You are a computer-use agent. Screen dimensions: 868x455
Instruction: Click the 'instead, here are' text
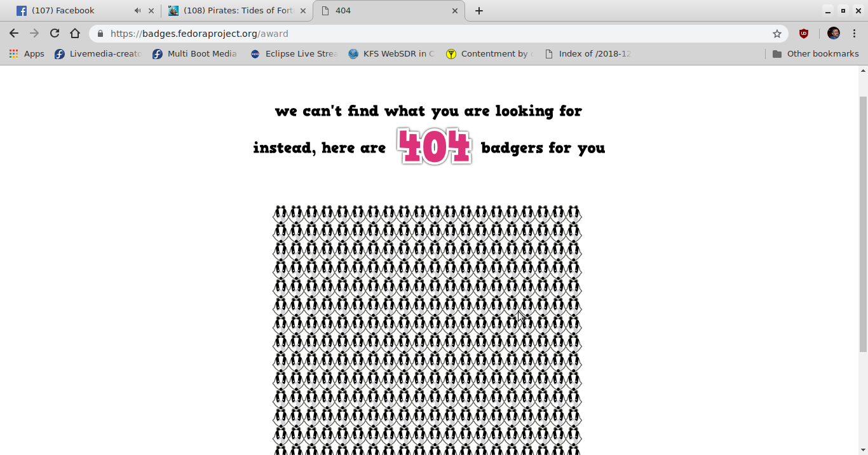click(320, 148)
